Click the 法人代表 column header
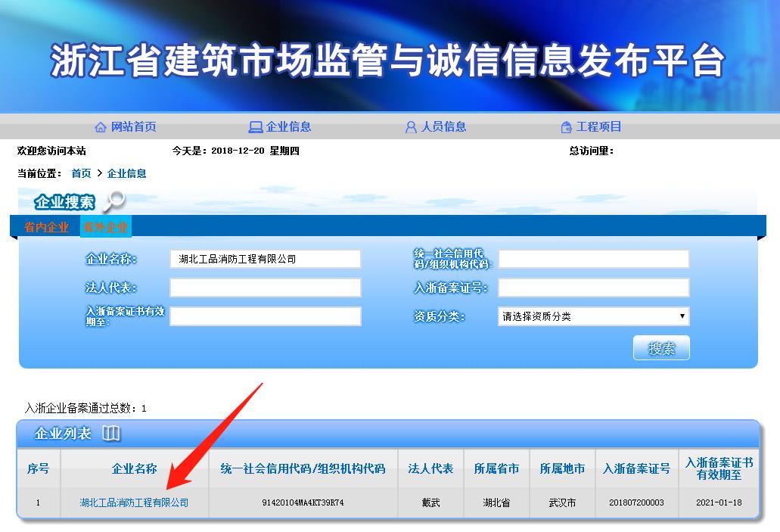Image resolution: width=780 pixels, height=532 pixels. point(430,468)
